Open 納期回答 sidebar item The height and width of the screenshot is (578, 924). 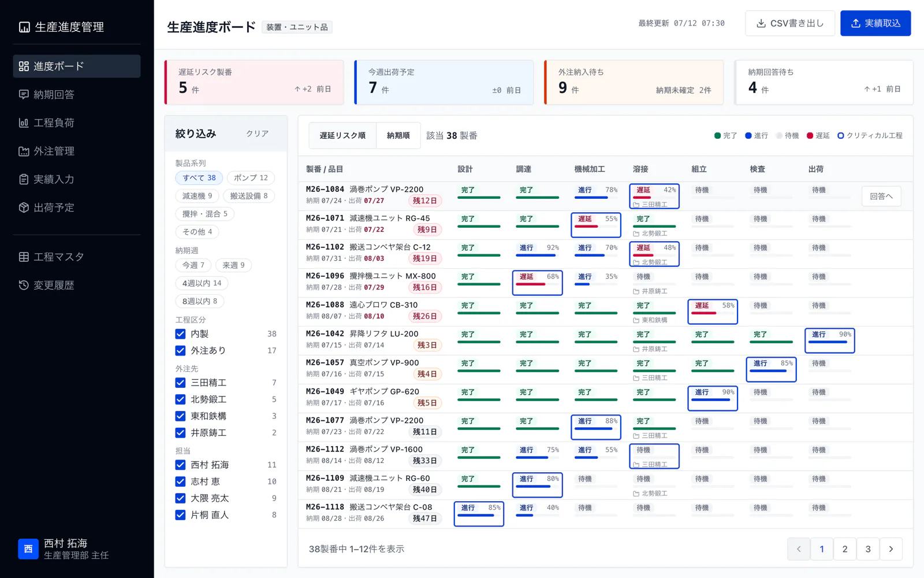click(77, 94)
